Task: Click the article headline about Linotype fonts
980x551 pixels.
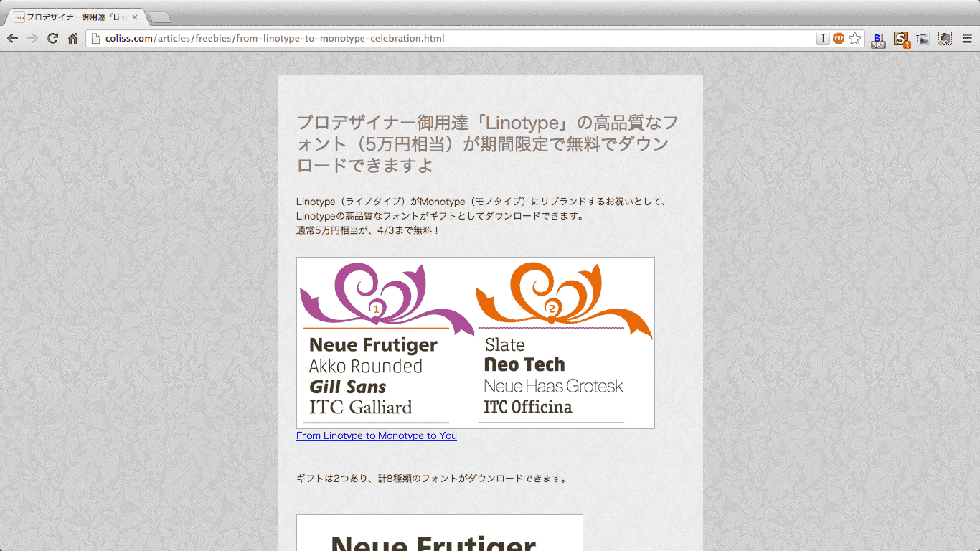Action: pos(488,143)
